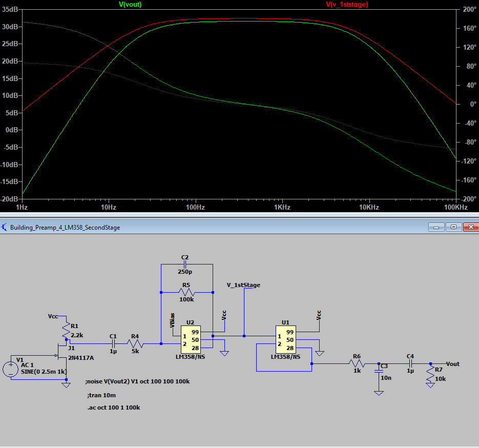Select resistor R6 1k symbol

[357, 363]
